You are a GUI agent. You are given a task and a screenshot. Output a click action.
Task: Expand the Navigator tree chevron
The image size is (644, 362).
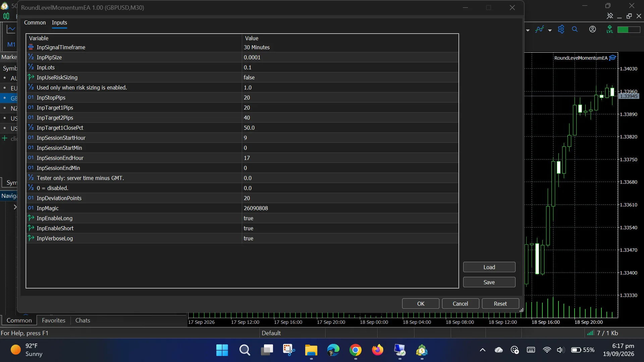point(15,207)
